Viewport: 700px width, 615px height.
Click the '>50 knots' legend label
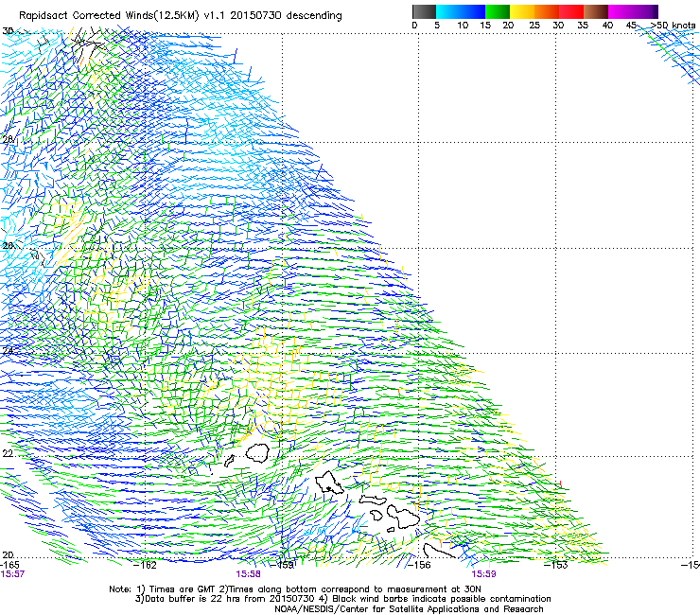[673, 26]
